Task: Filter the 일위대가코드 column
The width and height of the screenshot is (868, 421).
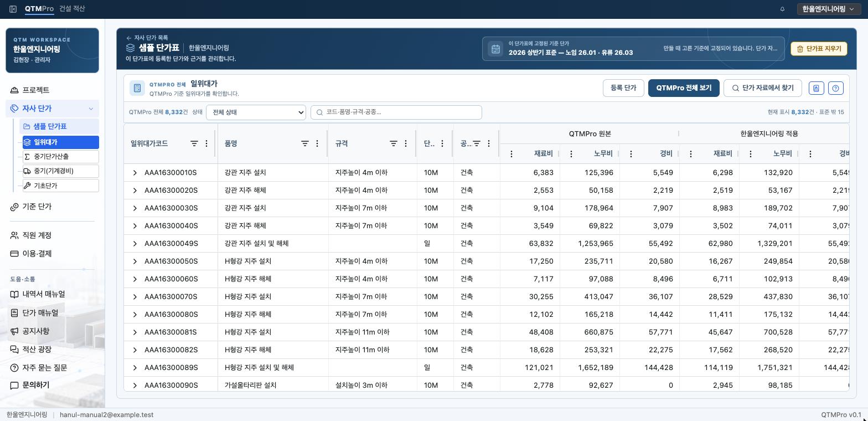Action: point(194,143)
